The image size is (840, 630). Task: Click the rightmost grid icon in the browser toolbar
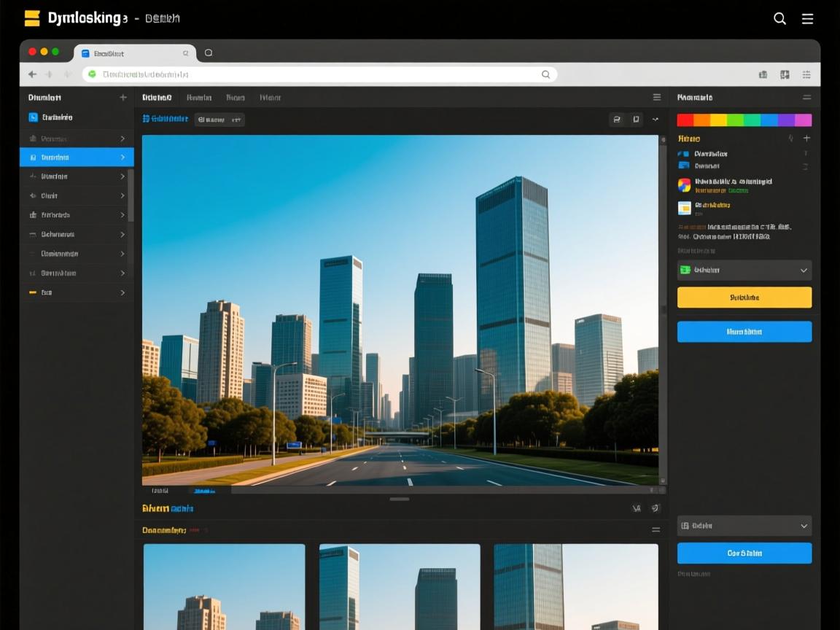click(x=806, y=74)
